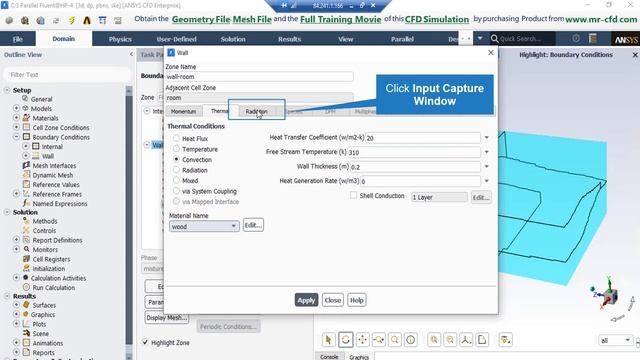Click the probe information tool icon
Image resolution: width=640 pixels, height=360 pixels.
411,340
